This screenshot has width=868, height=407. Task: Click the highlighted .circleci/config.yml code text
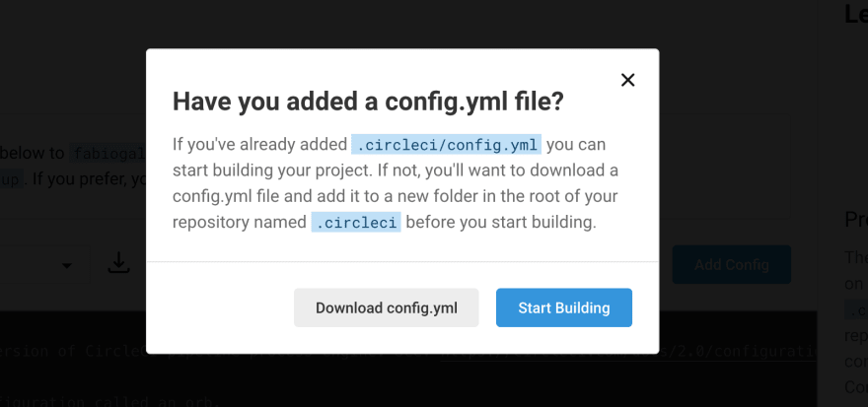coord(446,144)
